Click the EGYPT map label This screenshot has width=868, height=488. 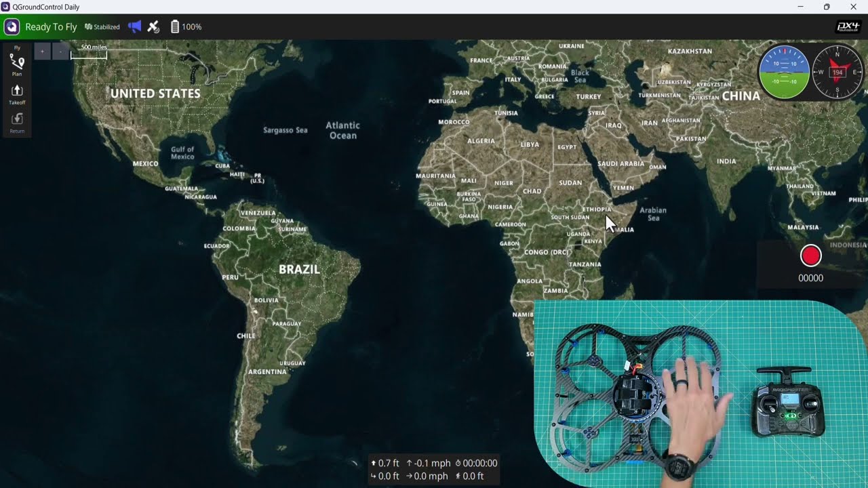pos(567,147)
